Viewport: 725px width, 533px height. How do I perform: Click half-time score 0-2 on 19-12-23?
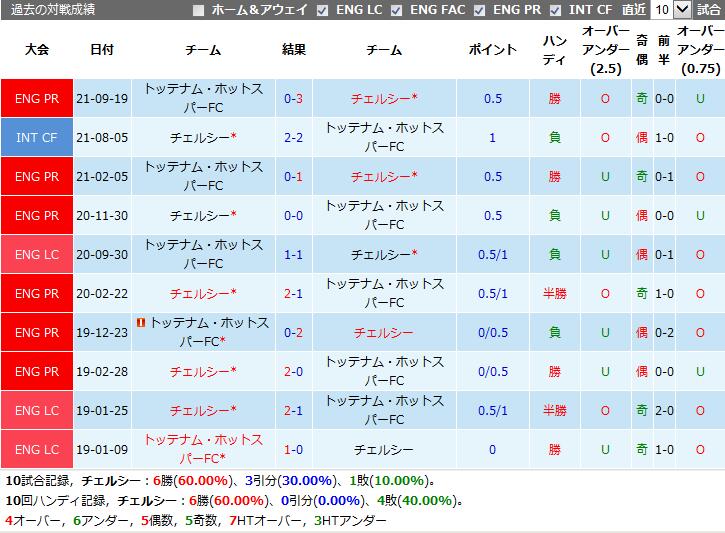(664, 332)
